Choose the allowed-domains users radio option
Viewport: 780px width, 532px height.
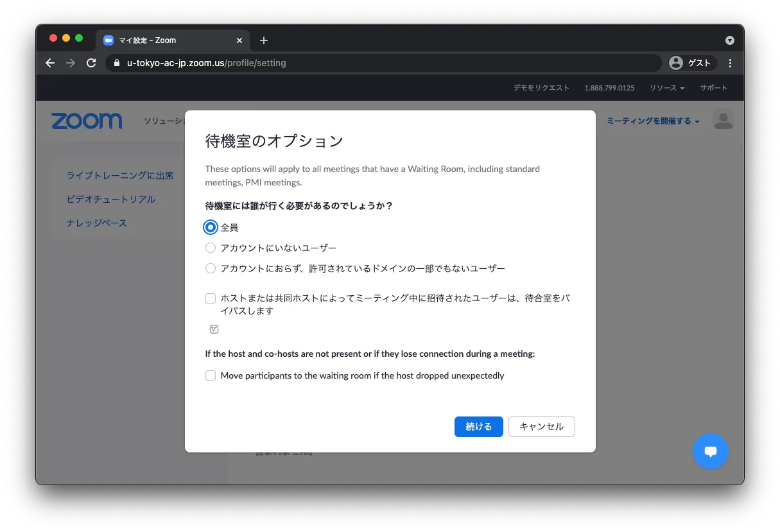coord(211,268)
